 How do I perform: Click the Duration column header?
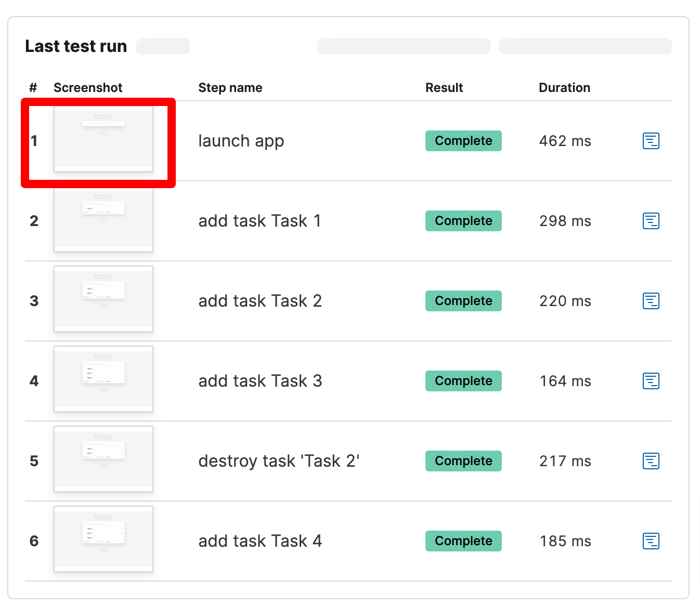pyautogui.click(x=564, y=87)
